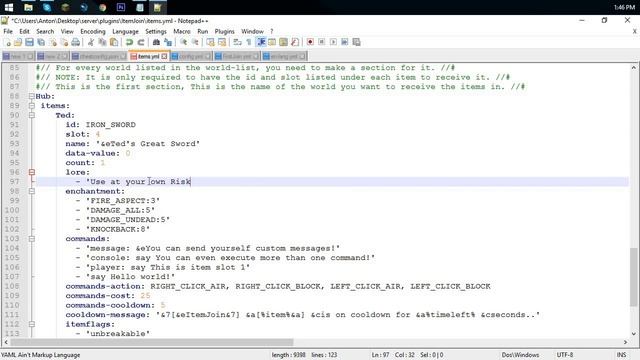
Task: Click the Replace toolbar icon
Action: click(168, 42)
